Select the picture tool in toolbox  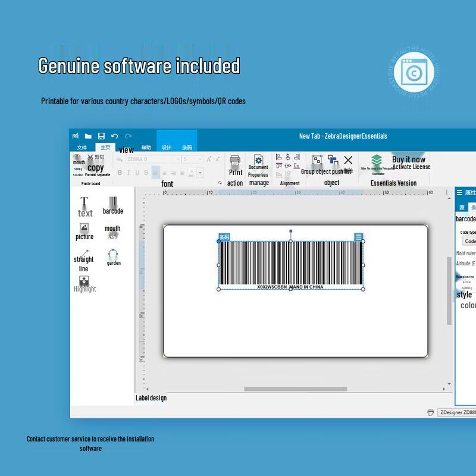[84, 232]
